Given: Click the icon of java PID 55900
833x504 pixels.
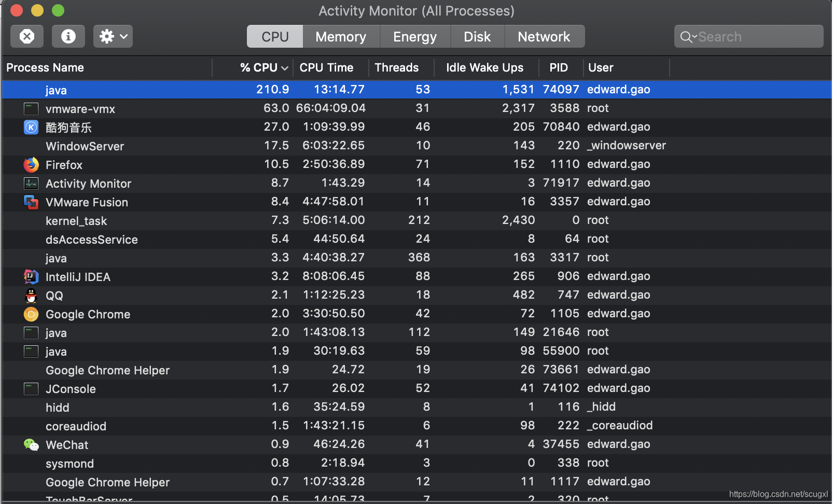Looking at the screenshot, I should (x=31, y=352).
